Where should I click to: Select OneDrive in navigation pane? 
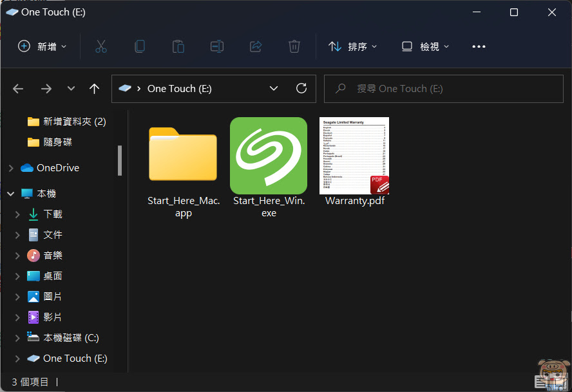click(50, 168)
